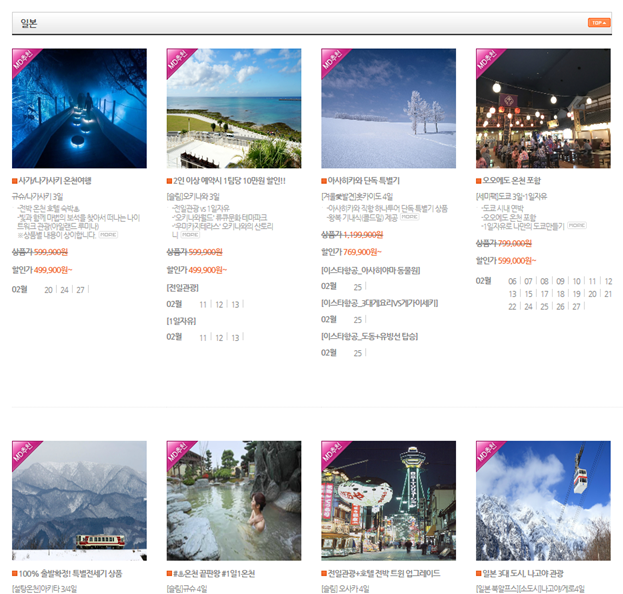Choose date 12 under [전일관광]
The width and height of the screenshot is (623, 594).
[219, 305]
